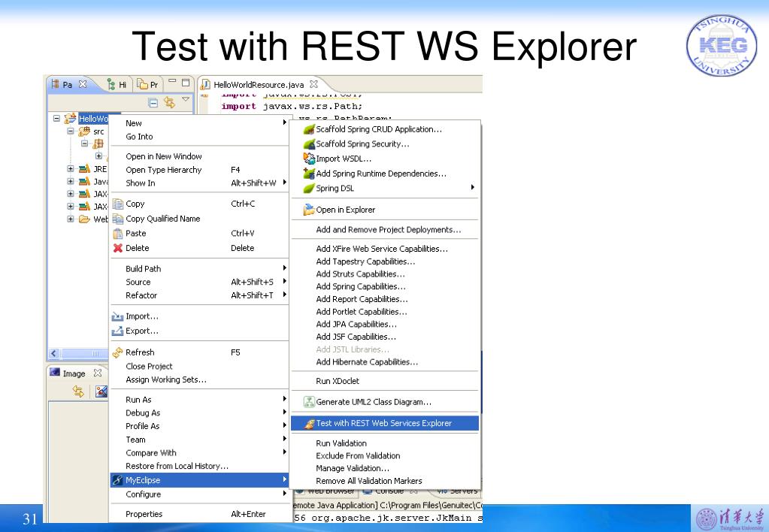Expand the Spring DSL submenu arrow
This screenshot has height=532, width=769.
(473, 187)
